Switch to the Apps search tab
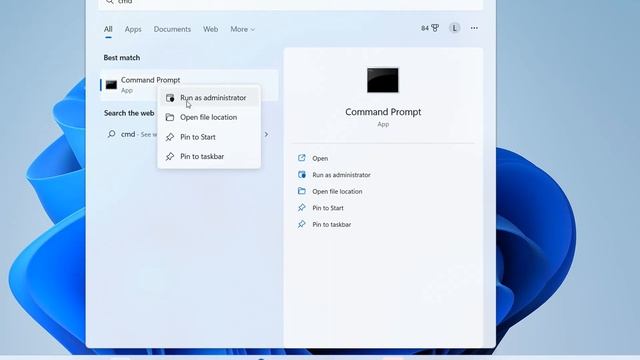 pyautogui.click(x=133, y=29)
